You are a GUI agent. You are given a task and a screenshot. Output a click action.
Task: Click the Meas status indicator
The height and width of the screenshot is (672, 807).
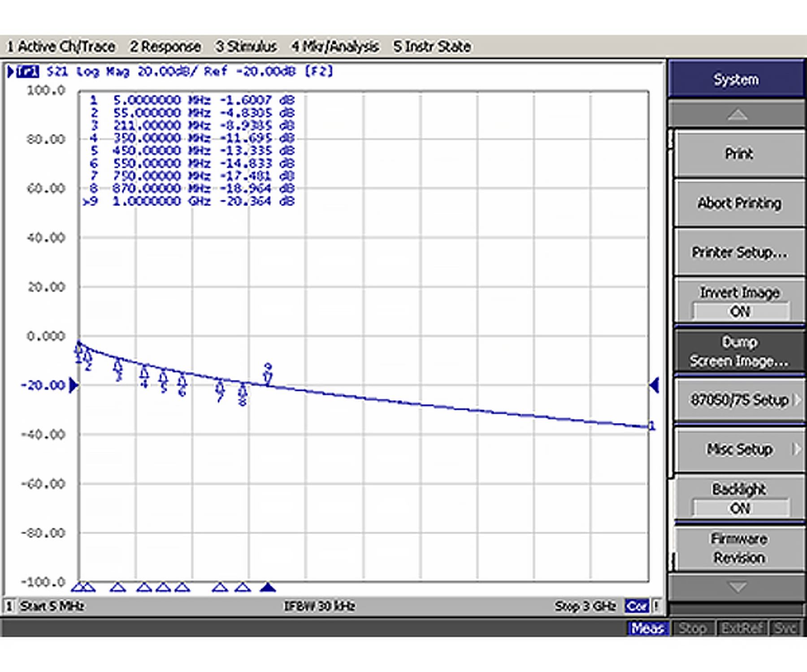(647, 628)
